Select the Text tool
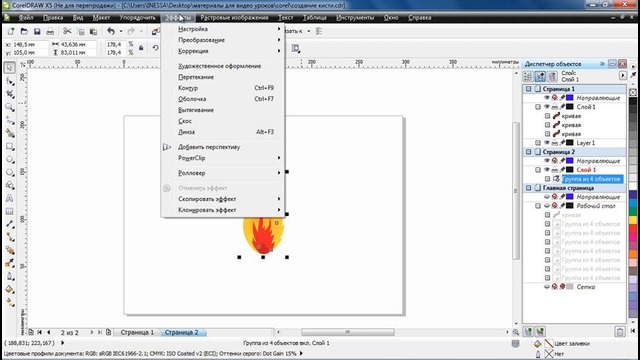 (10, 198)
